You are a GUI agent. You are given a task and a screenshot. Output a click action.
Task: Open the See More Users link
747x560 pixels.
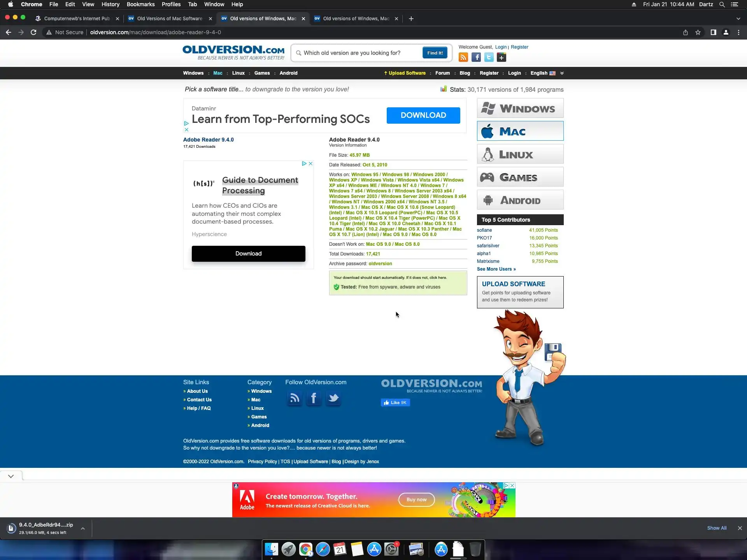[x=496, y=269]
